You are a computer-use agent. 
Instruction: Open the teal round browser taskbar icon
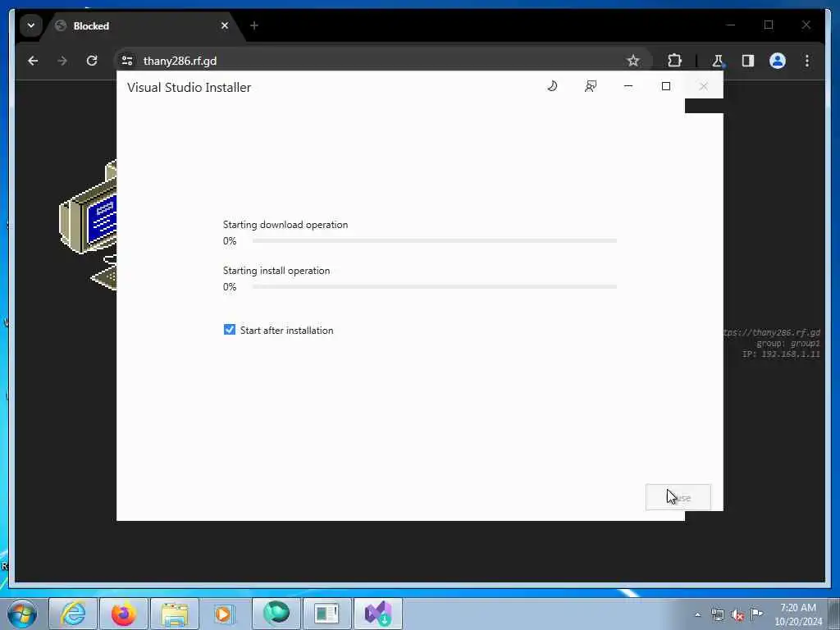tap(276, 614)
